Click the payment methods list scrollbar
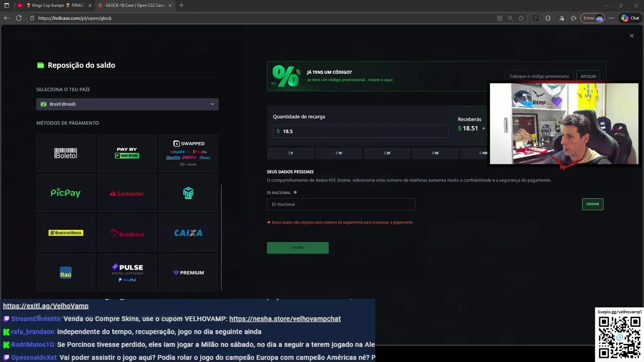 [x=221, y=237]
